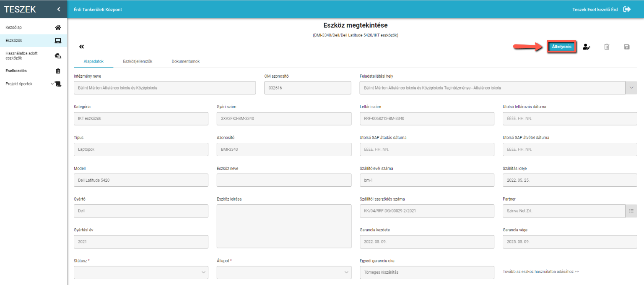The height and width of the screenshot is (285, 644).
Task: Click the Azonosító field BMI-3340
Action: (x=284, y=149)
